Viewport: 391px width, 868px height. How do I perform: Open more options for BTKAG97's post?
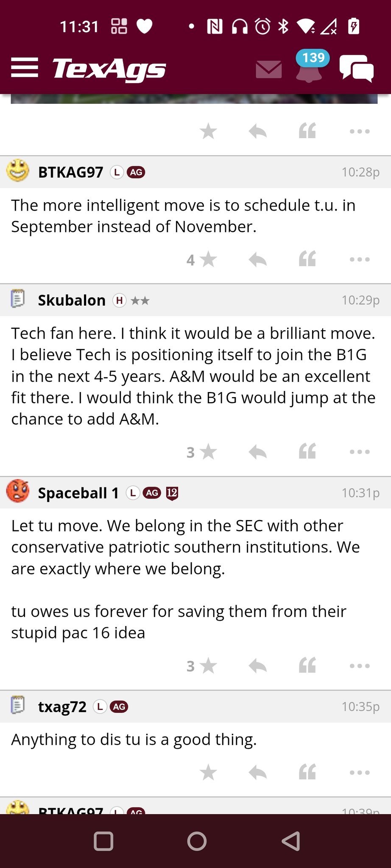(360, 259)
